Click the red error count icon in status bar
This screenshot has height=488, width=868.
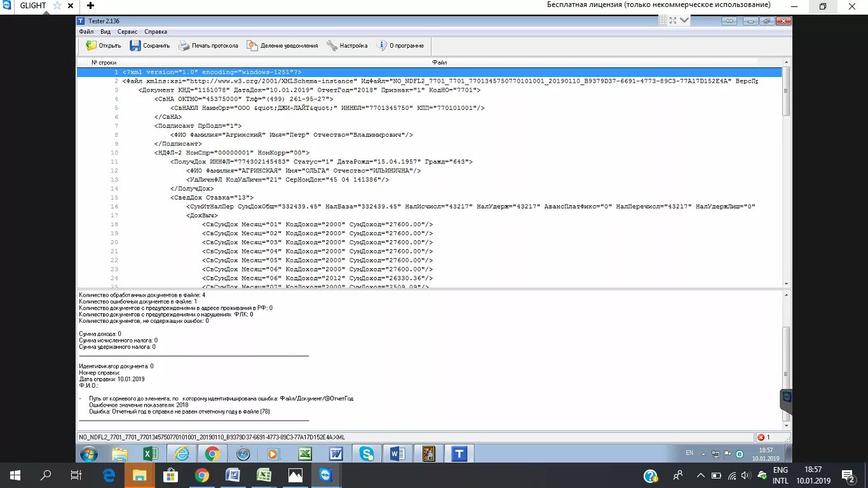click(x=761, y=437)
